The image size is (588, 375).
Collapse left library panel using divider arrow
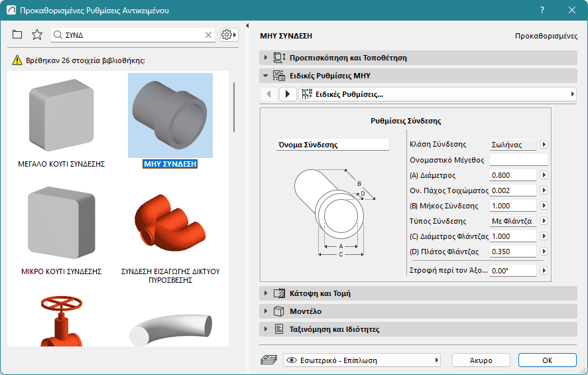coord(247,26)
